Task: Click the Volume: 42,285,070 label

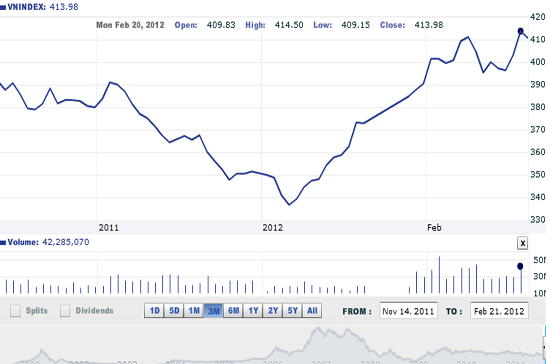Action: pyautogui.click(x=48, y=242)
